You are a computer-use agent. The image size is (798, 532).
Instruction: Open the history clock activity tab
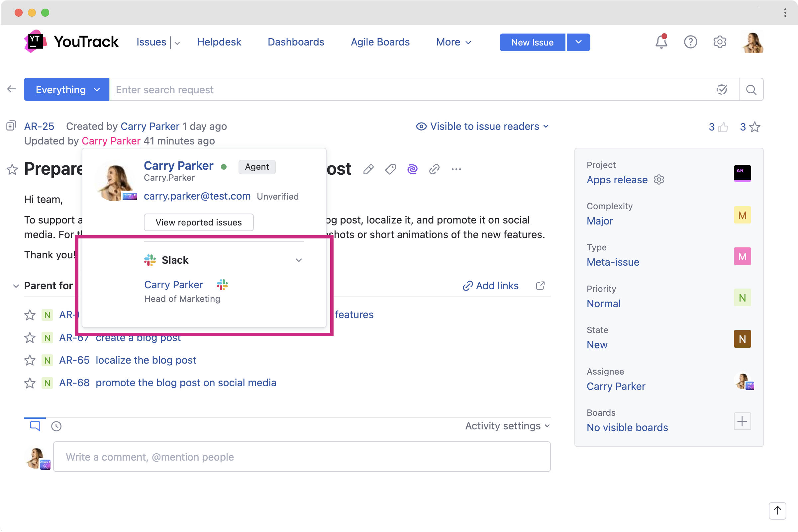click(x=56, y=426)
